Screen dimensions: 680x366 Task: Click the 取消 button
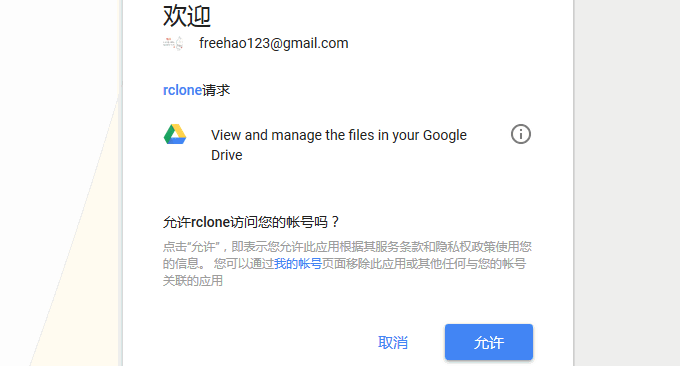[x=393, y=343]
